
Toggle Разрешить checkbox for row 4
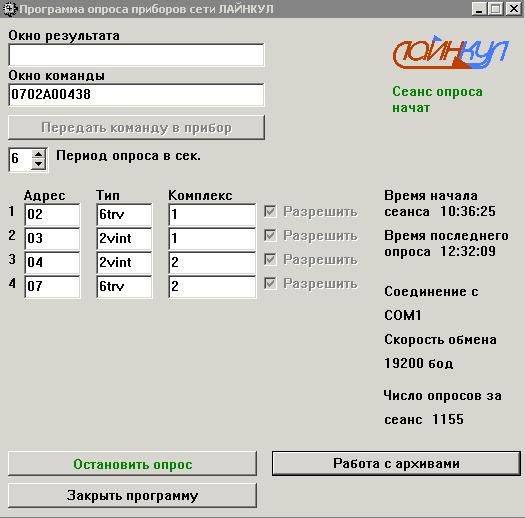pyautogui.click(x=270, y=283)
